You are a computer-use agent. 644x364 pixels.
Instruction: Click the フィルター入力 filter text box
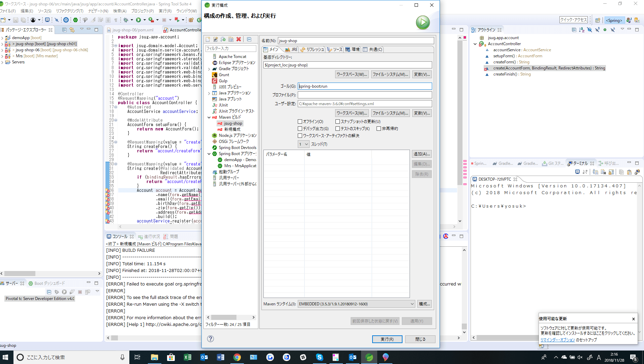pos(231,49)
